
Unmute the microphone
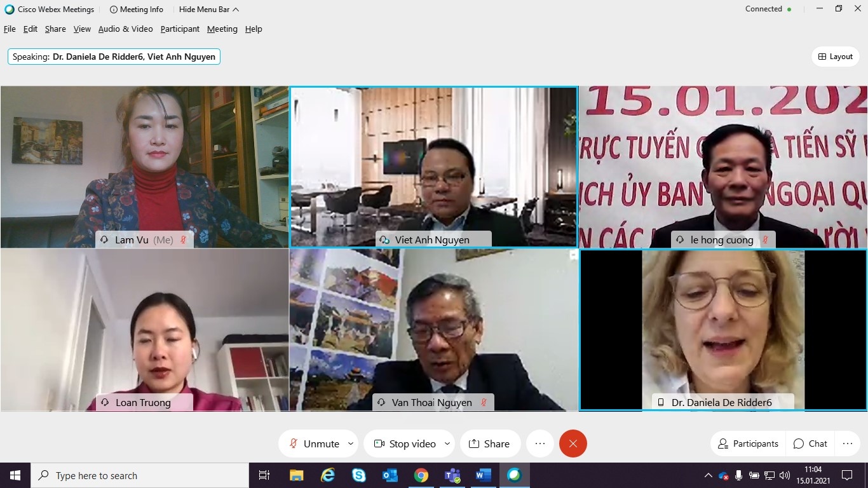315,444
